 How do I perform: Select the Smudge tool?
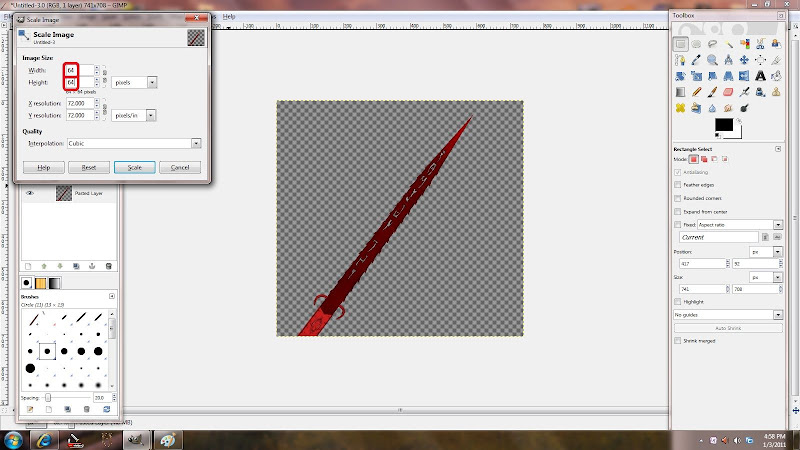(x=728, y=108)
